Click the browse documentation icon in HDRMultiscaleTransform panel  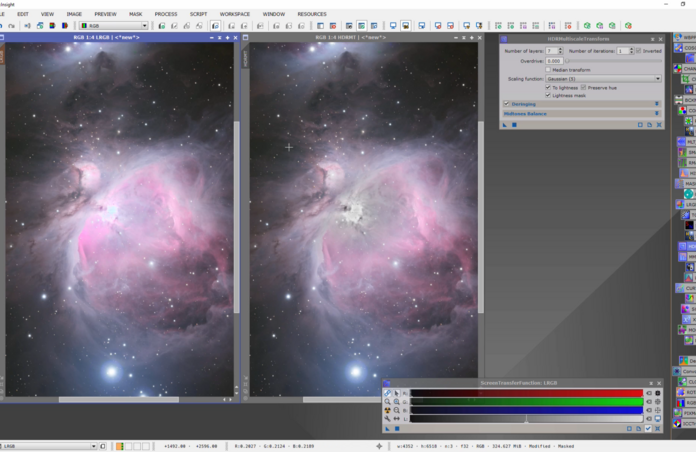tap(649, 125)
